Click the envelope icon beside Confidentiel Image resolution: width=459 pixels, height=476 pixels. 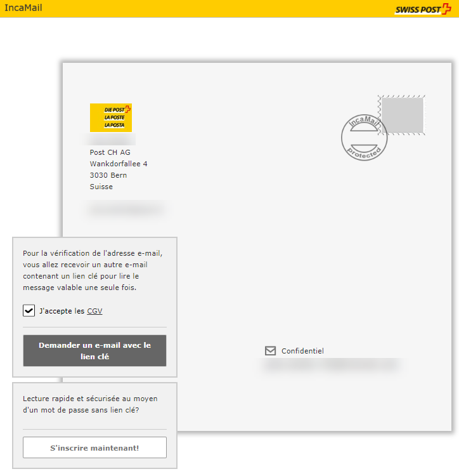271,351
